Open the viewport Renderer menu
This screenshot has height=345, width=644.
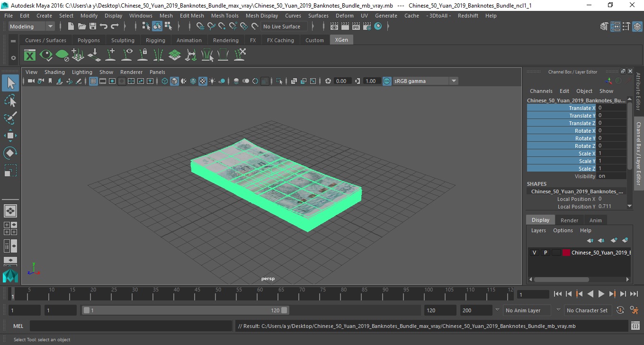[x=131, y=72]
